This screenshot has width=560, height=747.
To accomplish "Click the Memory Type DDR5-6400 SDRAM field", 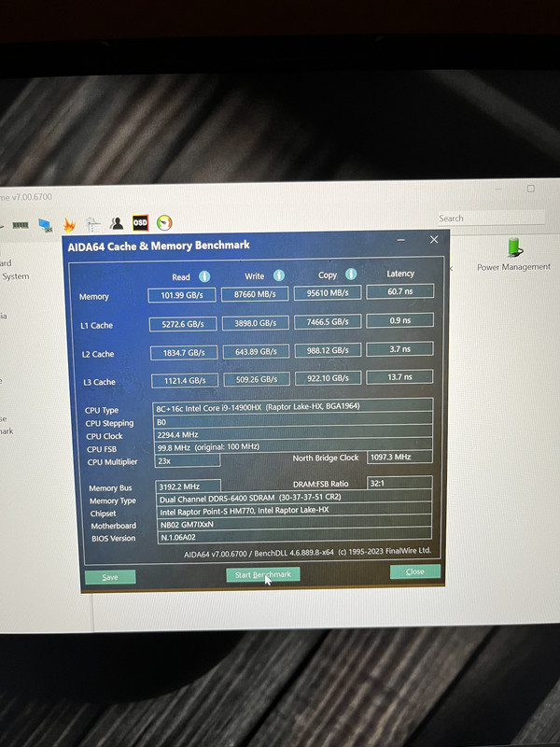I will (294, 498).
